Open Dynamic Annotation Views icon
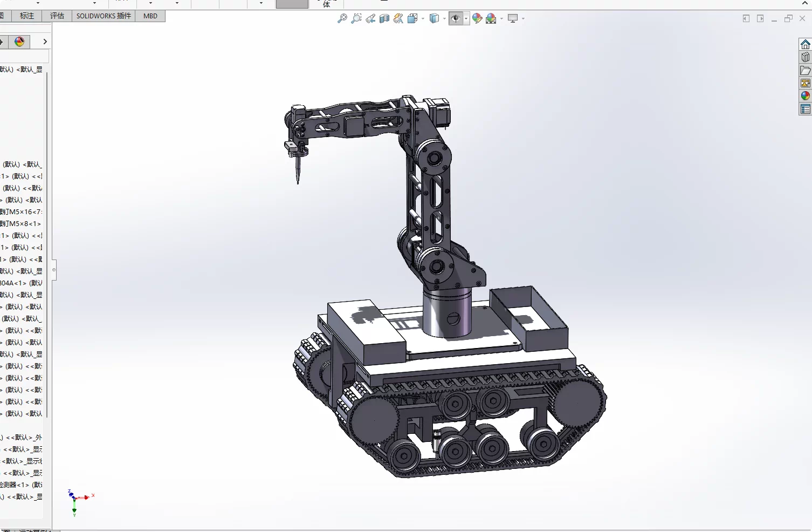This screenshot has width=812, height=532. coord(398,18)
